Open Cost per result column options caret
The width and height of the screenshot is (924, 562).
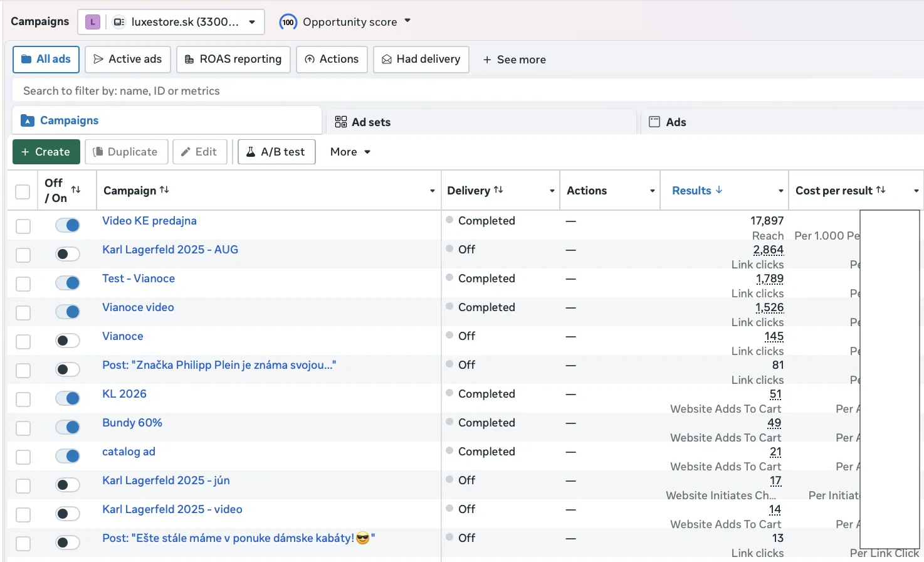click(x=916, y=191)
